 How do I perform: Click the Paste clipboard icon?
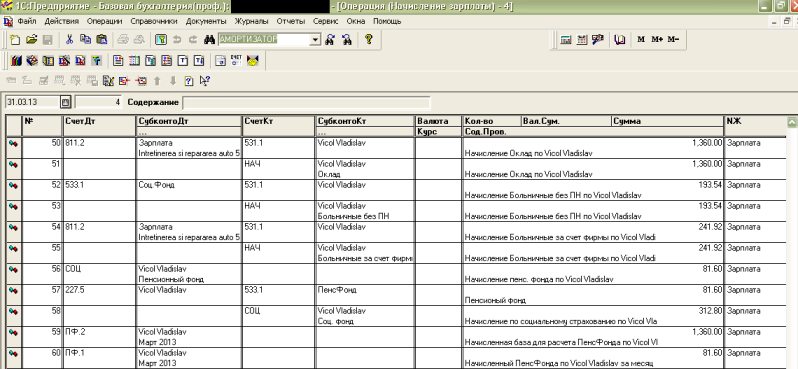pyautogui.click(x=102, y=39)
